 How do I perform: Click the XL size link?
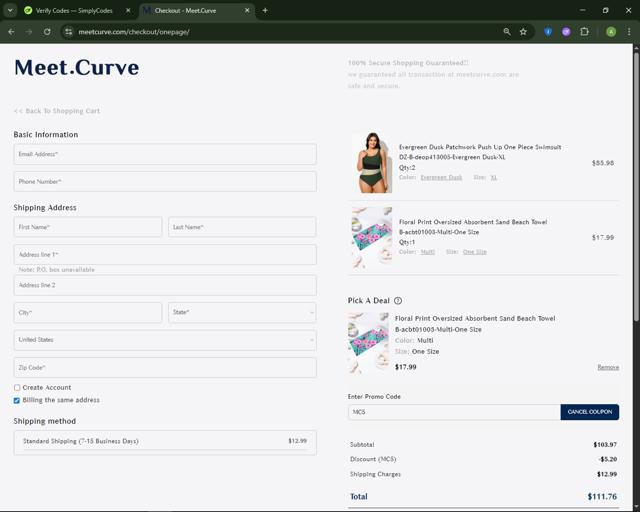[x=493, y=178]
